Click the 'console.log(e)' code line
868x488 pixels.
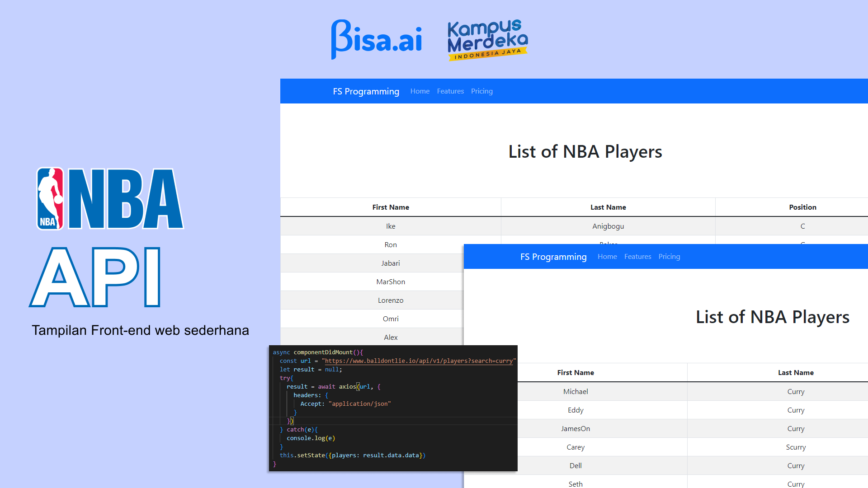coord(311,438)
